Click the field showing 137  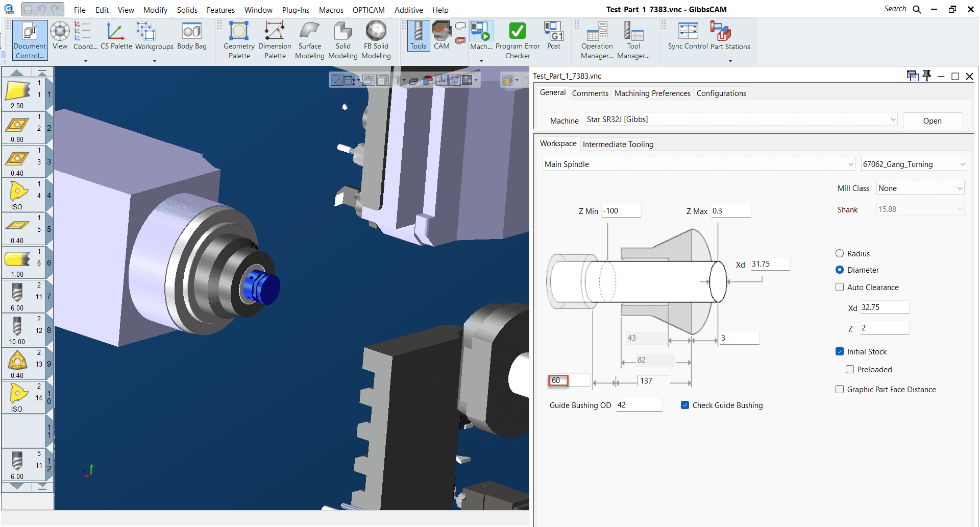[x=654, y=380]
